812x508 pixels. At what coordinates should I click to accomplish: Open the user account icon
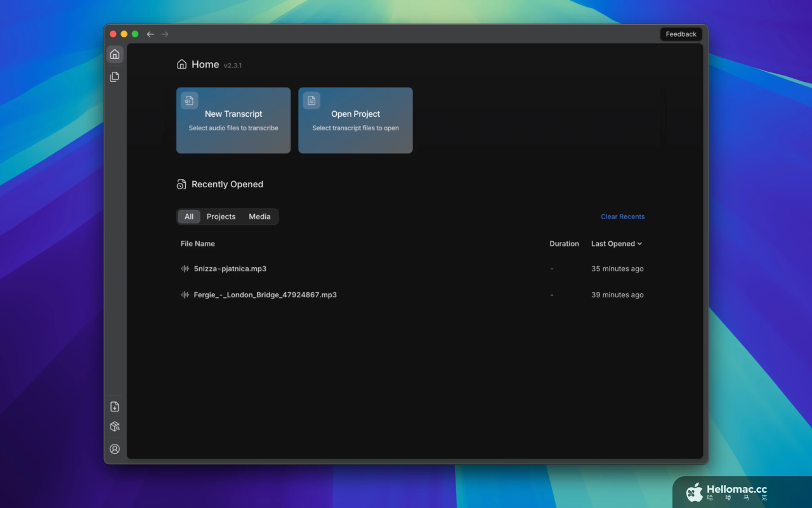point(115,449)
